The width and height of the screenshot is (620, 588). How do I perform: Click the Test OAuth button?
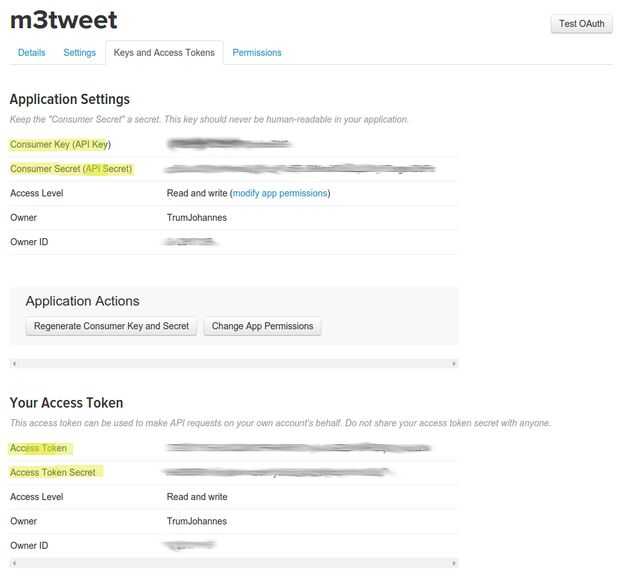(581, 24)
